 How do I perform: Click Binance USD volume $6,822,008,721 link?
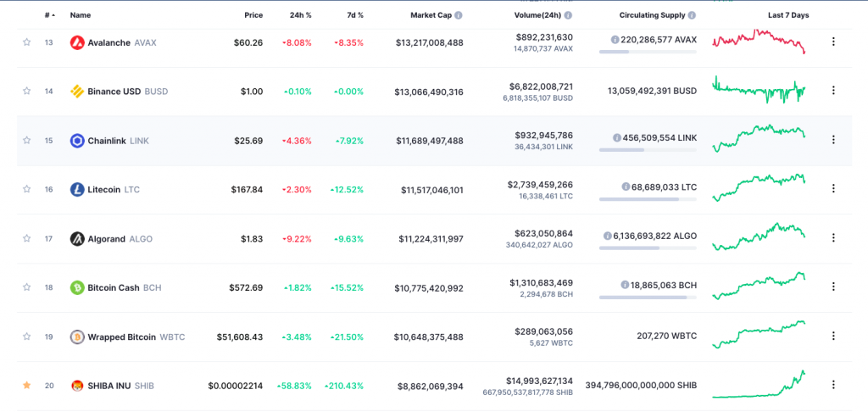click(541, 86)
